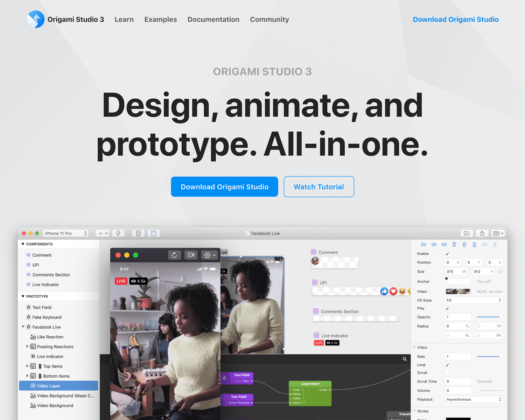
Task: Expand the Floating Reactions group
Action: (27, 346)
